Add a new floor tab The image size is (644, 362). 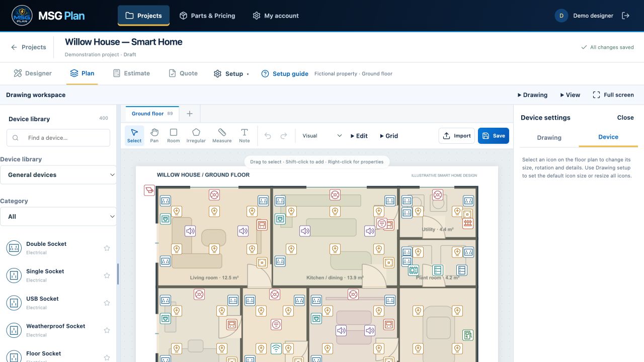click(x=190, y=114)
